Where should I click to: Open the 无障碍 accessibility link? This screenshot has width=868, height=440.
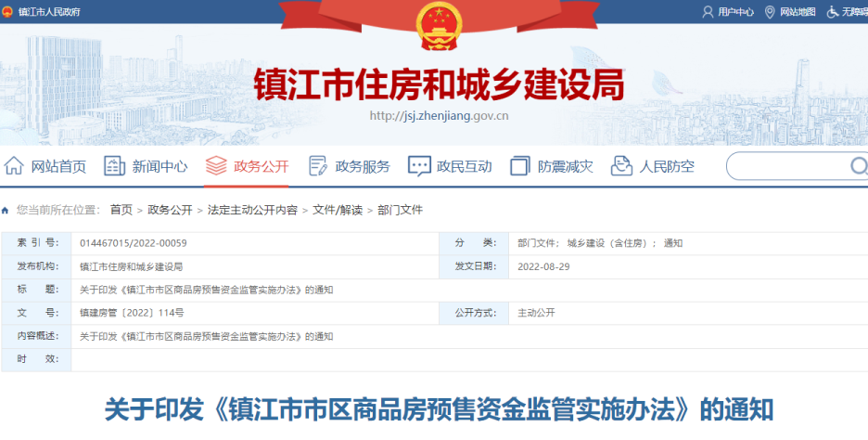click(x=855, y=12)
